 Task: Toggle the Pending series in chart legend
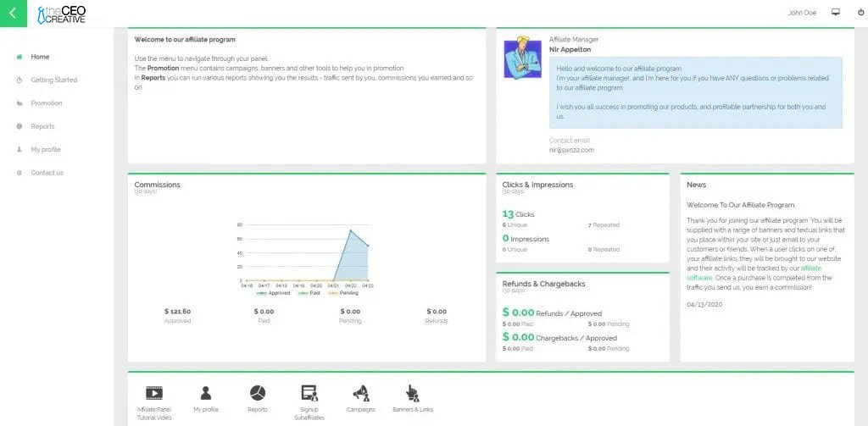345,292
